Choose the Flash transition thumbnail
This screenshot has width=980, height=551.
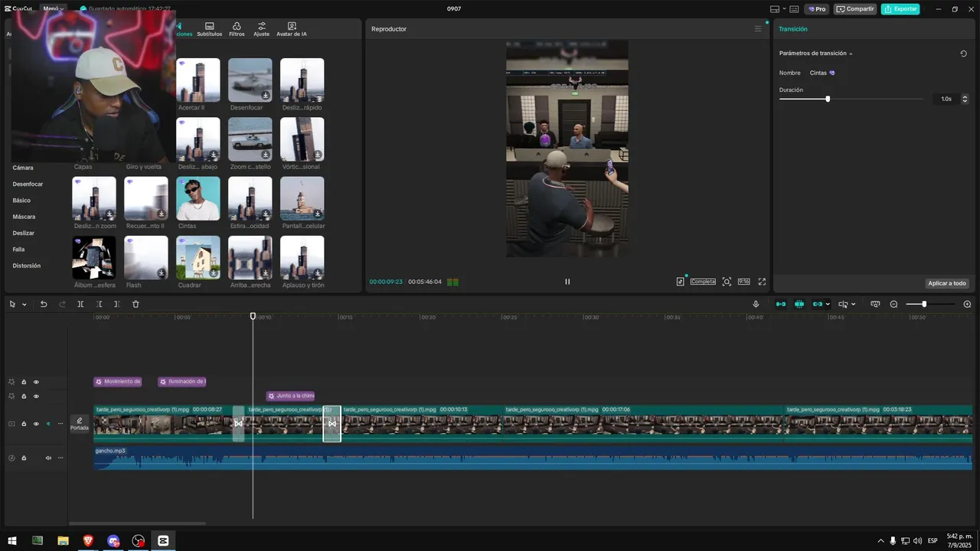pyautogui.click(x=146, y=258)
